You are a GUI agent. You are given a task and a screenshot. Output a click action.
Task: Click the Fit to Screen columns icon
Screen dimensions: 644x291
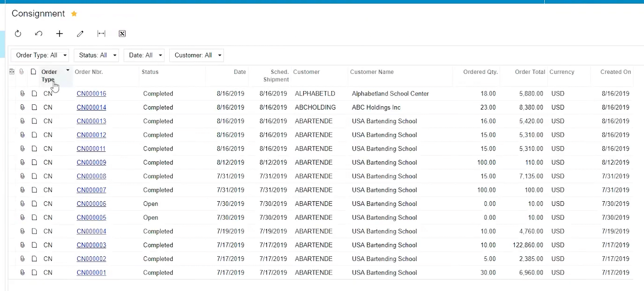point(101,33)
